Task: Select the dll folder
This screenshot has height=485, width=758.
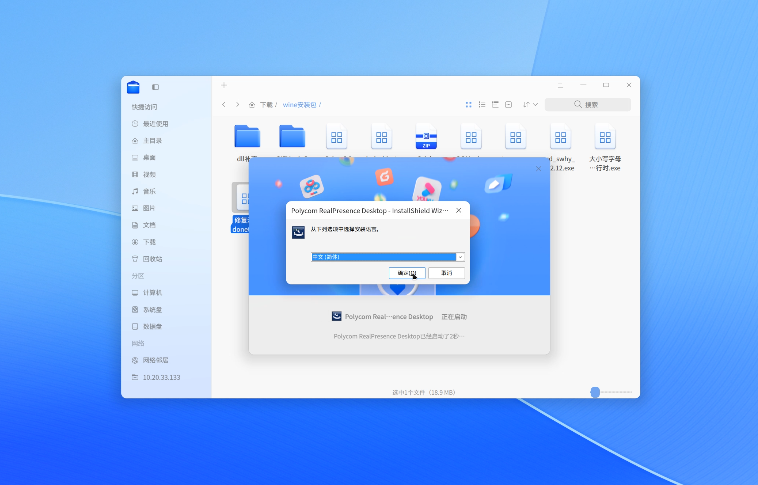Action: (247, 137)
